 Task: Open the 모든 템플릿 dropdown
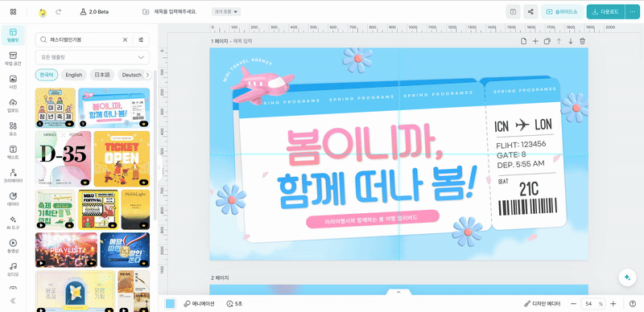point(93,57)
